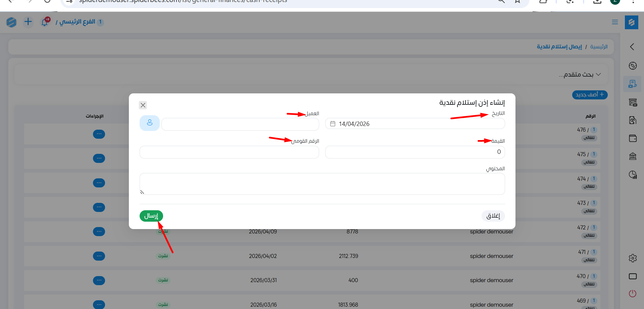
Task: Open the wallet sidebar icon
Action: 633,138
